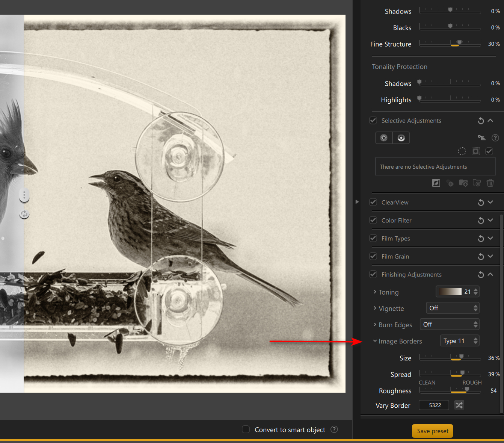
Task: Delete selective adjustment with trash icon
Action: pyautogui.click(x=490, y=183)
